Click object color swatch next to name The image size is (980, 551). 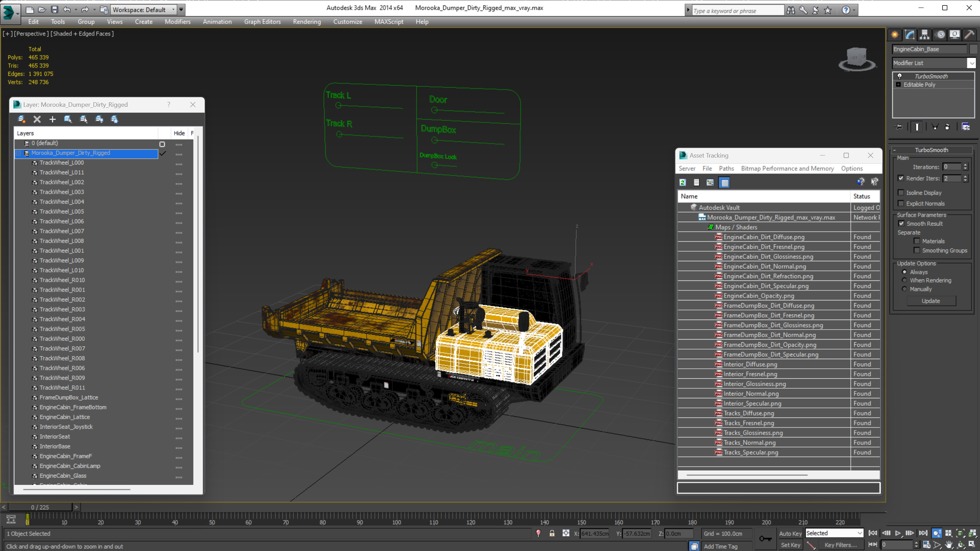click(973, 49)
